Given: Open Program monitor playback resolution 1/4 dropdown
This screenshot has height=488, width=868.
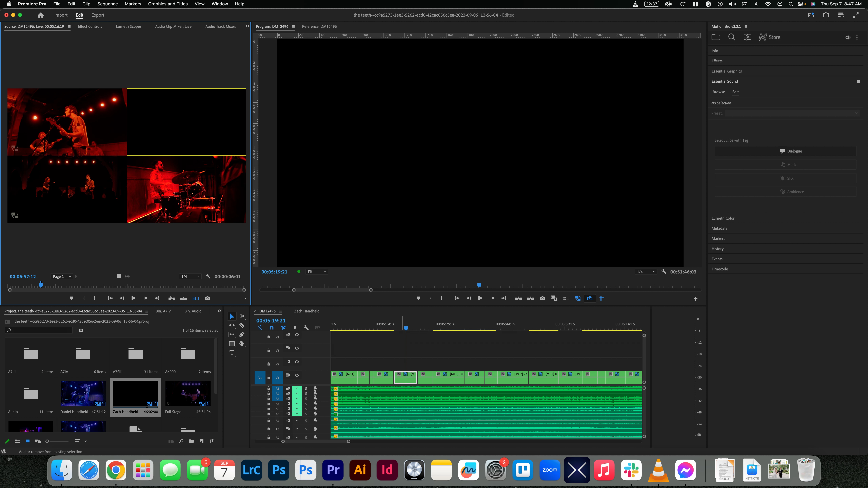Looking at the screenshot, I should click(x=646, y=272).
